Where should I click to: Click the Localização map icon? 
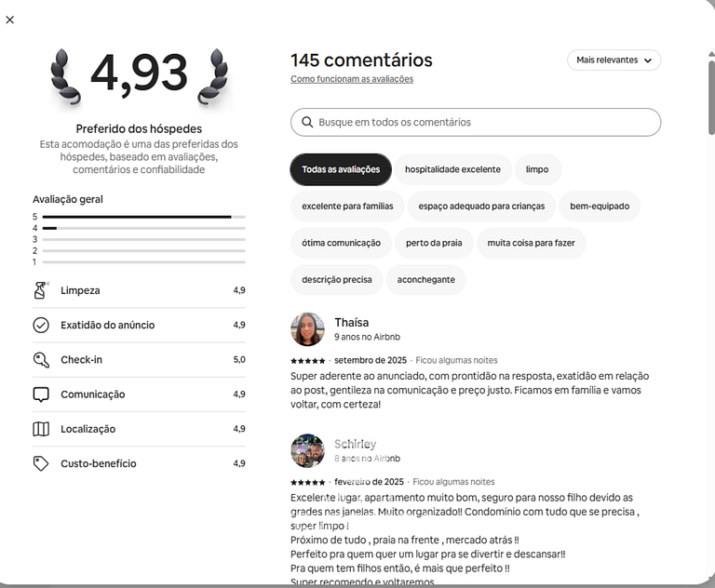pyautogui.click(x=41, y=429)
